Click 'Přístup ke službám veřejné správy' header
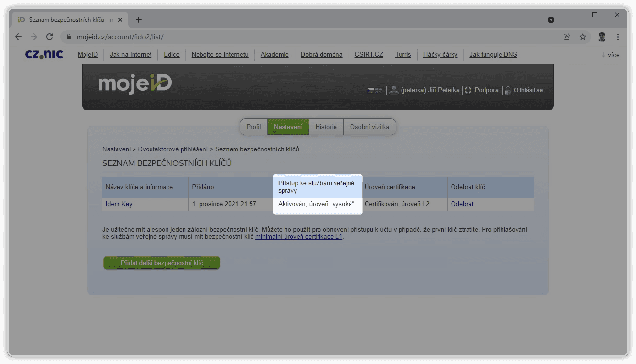 [x=318, y=187]
